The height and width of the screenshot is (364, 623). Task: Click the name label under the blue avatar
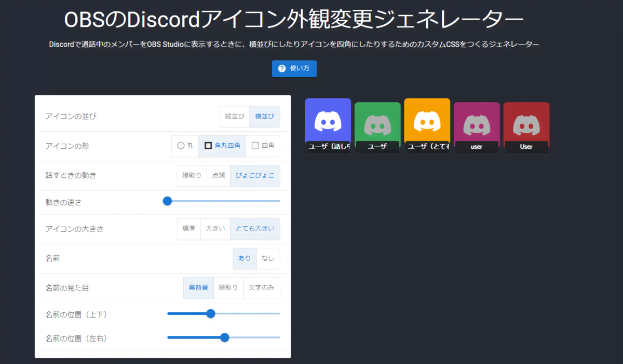click(x=328, y=147)
